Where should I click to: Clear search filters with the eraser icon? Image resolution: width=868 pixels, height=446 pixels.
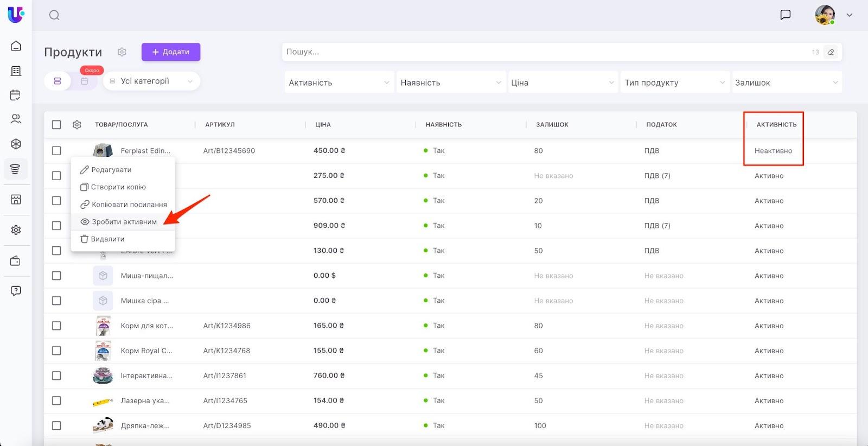point(831,52)
